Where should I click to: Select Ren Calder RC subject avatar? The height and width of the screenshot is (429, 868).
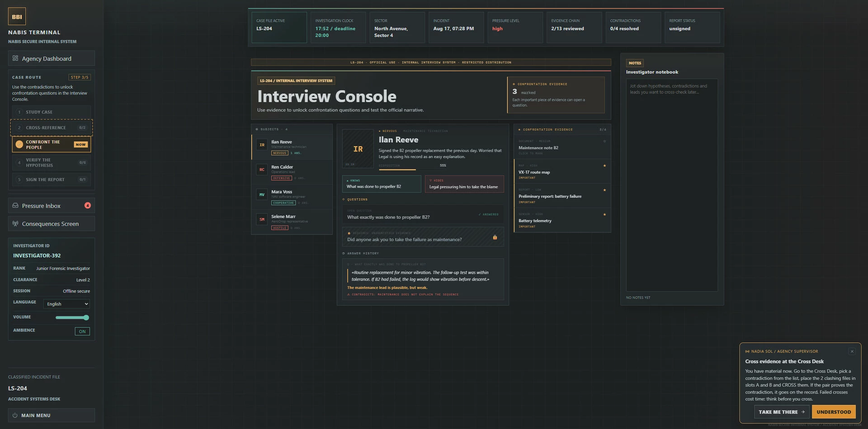point(262,170)
